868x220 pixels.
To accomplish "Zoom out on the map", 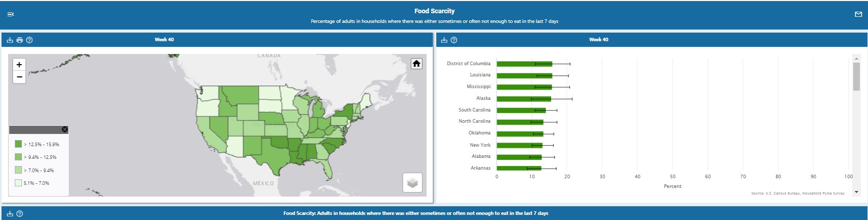I will (19, 77).
